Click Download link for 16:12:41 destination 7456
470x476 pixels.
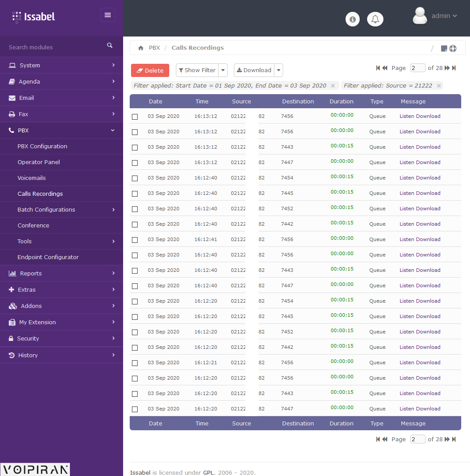pyautogui.click(x=428, y=239)
